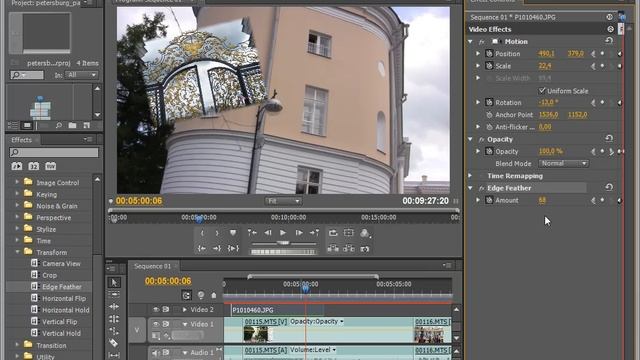This screenshot has width=640, height=360.
Task: Expand the Time Remapping section
Action: 470,176
